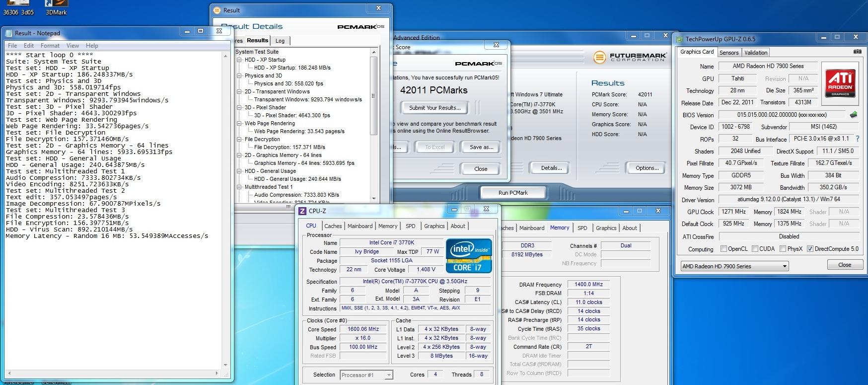Screen dimensions: 868x385
Task: Click the Close button in GPU-Z
Action: (845, 265)
